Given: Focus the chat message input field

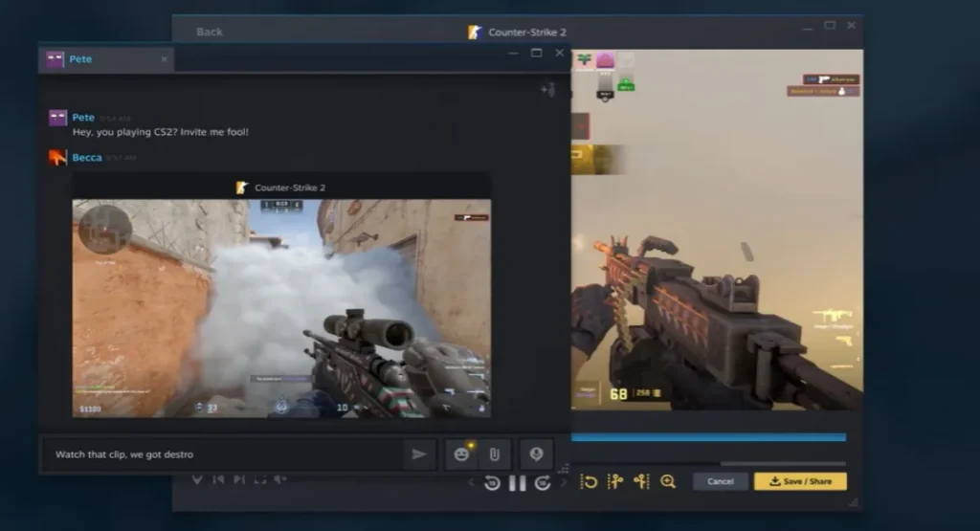Looking at the screenshot, I should pyautogui.click(x=225, y=454).
